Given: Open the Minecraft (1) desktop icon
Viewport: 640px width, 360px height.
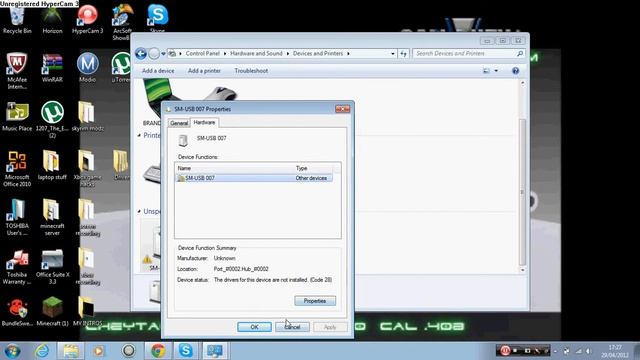Looking at the screenshot, I should (x=52, y=312).
